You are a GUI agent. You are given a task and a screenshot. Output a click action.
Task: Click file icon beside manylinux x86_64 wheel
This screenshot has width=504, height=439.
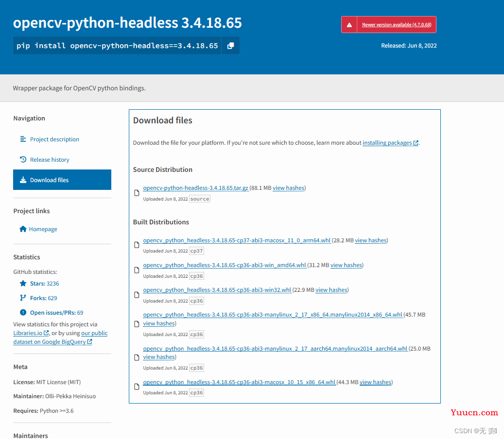(137, 324)
